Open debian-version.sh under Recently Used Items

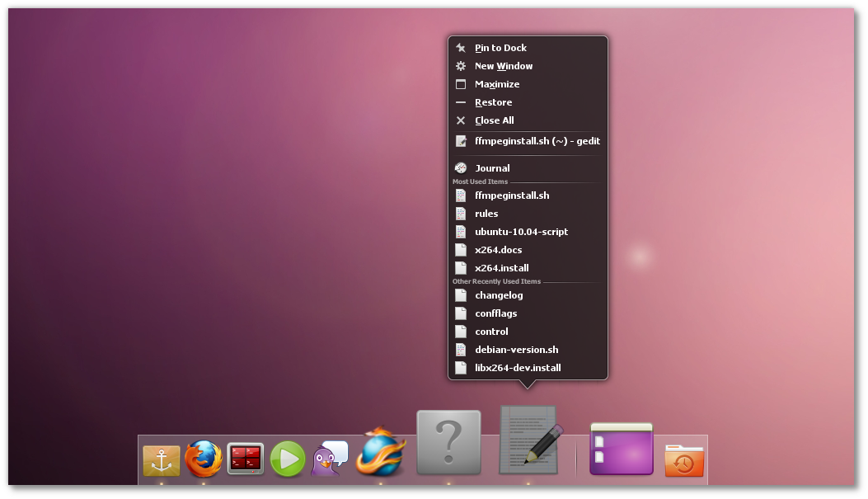(516, 349)
